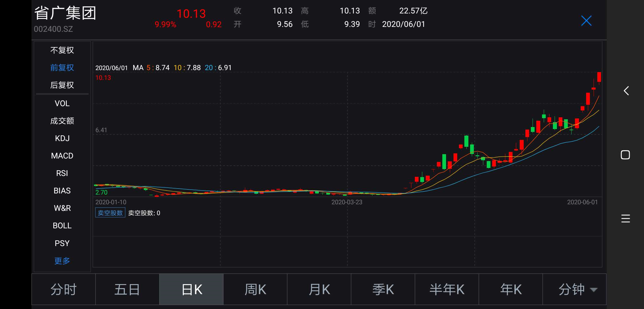
Task: Open 更多 indicators list
Action: 62,261
